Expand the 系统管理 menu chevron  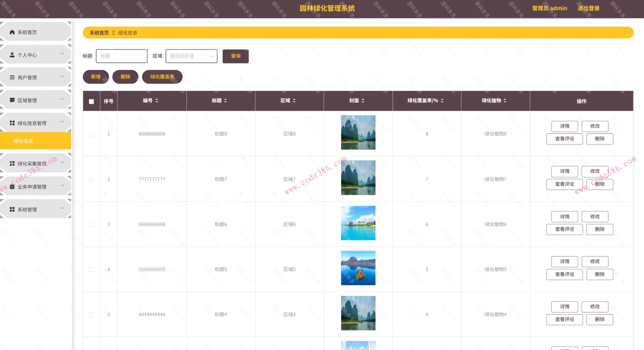62,208
